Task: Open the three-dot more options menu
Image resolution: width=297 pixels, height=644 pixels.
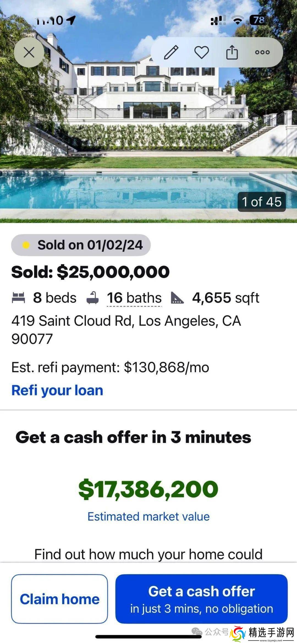Action: (262, 52)
